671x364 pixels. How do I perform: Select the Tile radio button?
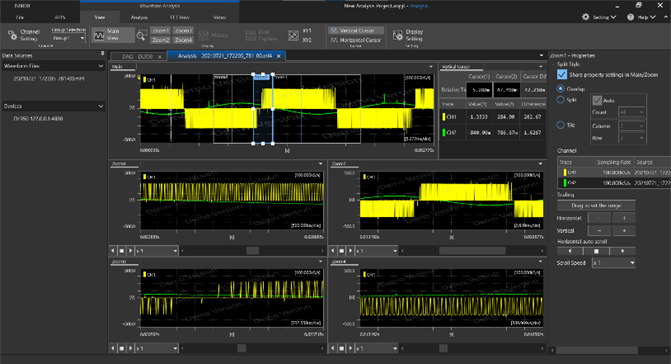point(561,125)
